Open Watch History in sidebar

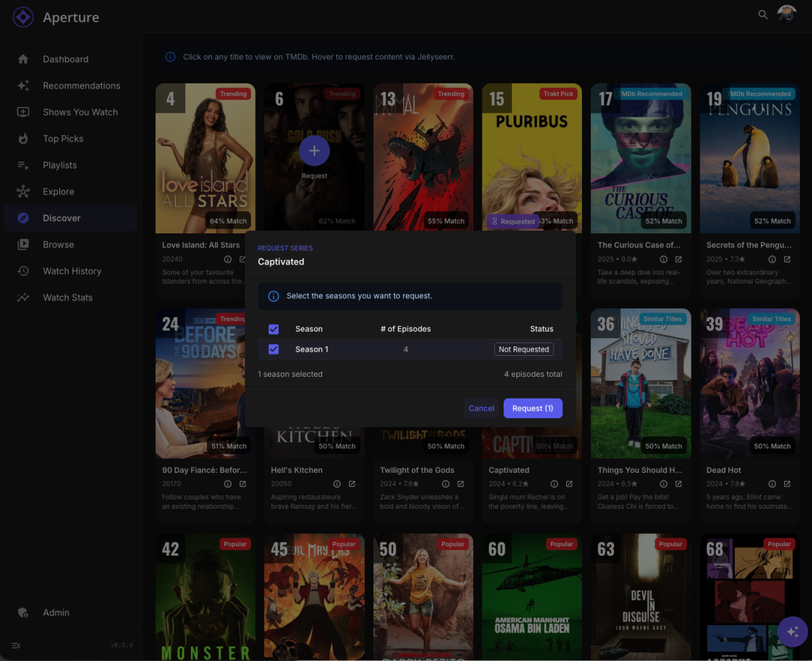[x=70, y=271]
